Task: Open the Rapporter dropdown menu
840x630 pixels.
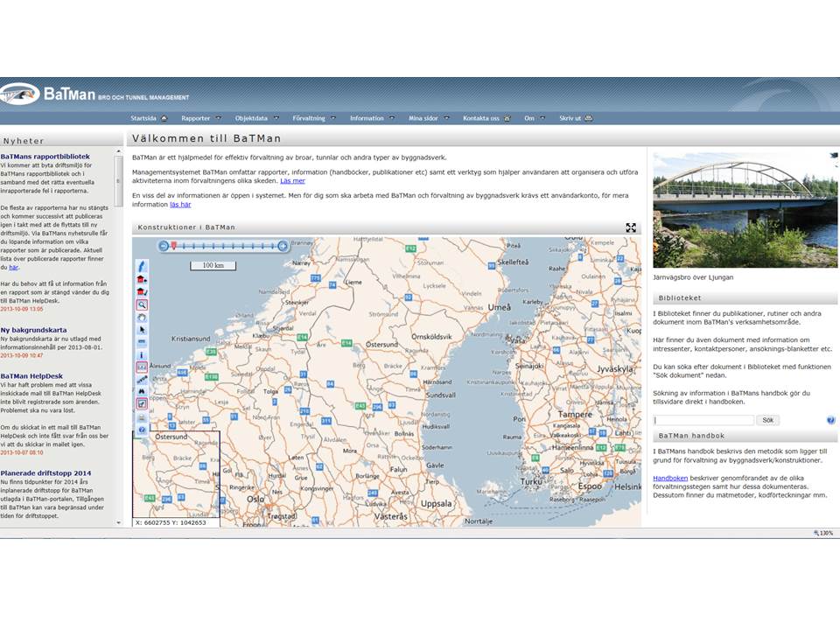Action: [201, 118]
